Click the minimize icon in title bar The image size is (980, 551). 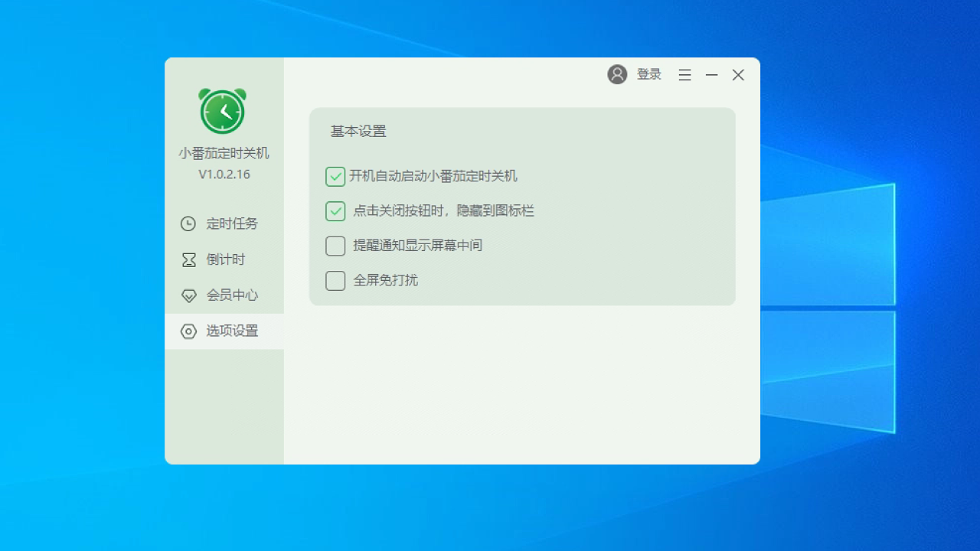711,75
